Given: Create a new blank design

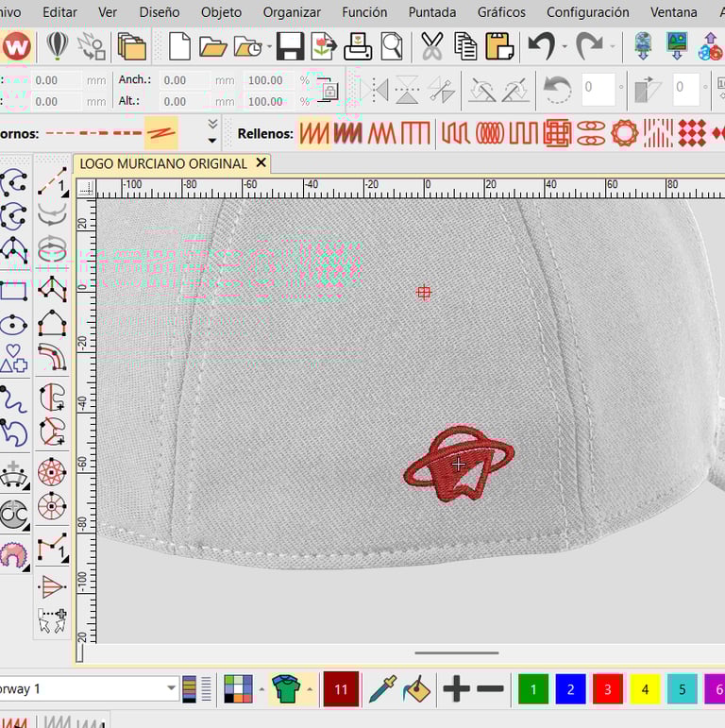Looking at the screenshot, I should pyautogui.click(x=179, y=46).
